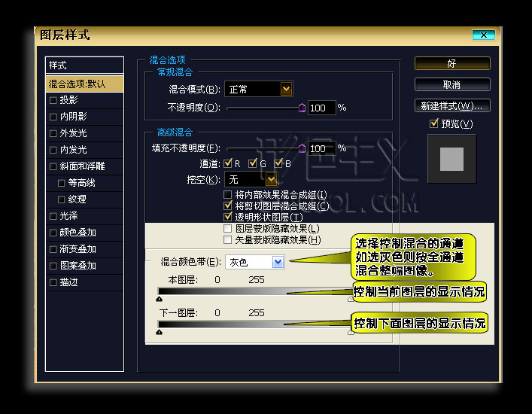The height and width of the screenshot is (414, 532).
Task: Enable the 颜色叠加 color overlay checkbox
Action: [x=53, y=233]
